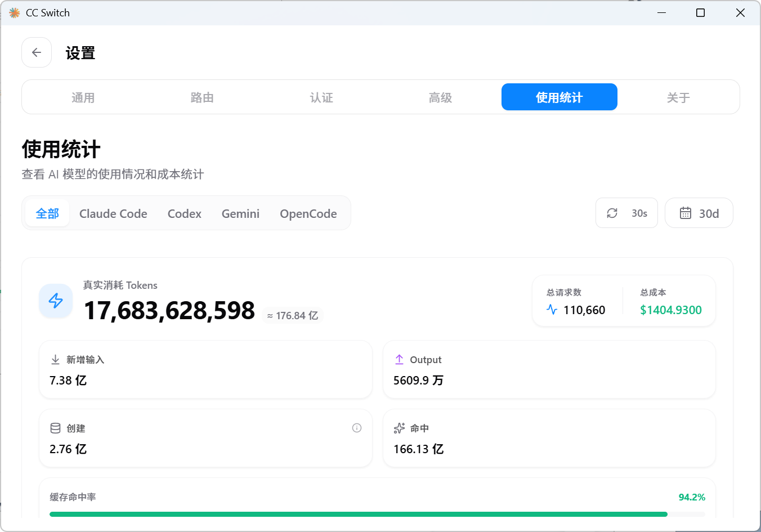761x532 pixels.
Task: Select the 高级 tab
Action: pos(440,97)
